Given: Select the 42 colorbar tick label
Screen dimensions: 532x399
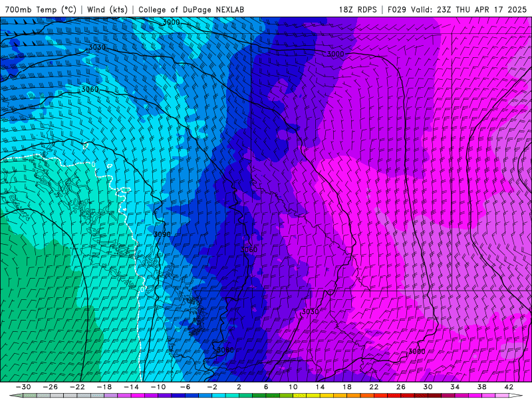Looking at the screenshot, I should pos(509,387).
